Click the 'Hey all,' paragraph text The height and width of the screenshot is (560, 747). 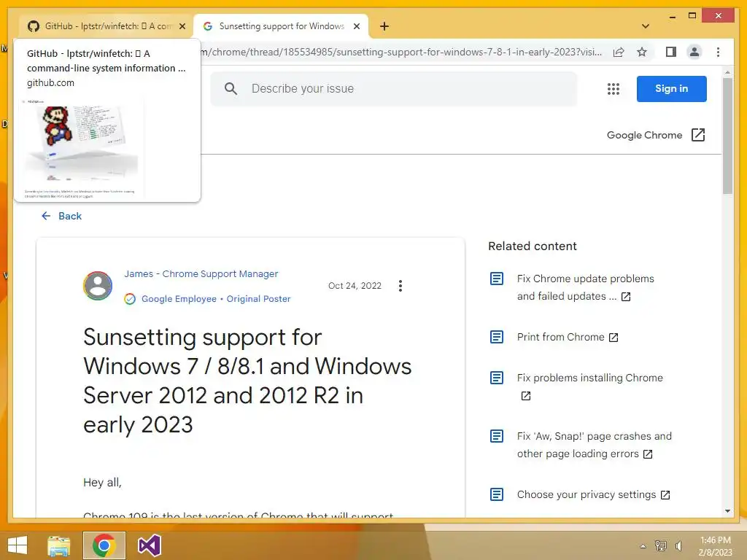[x=102, y=483]
